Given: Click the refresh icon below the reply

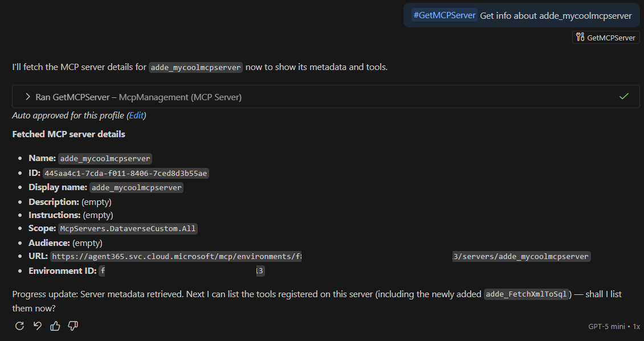Looking at the screenshot, I should pyautogui.click(x=20, y=326).
